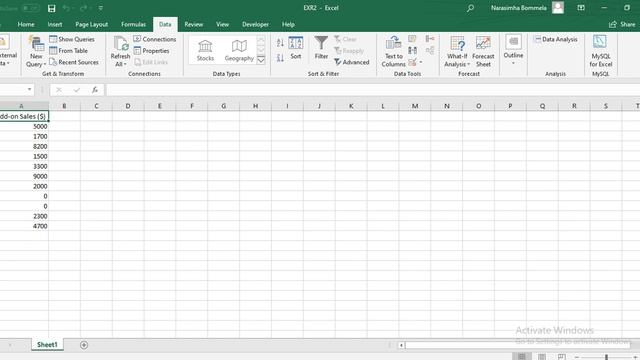The width and height of the screenshot is (640, 360).
Task: Undo the last action
Action: (x=66, y=8)
